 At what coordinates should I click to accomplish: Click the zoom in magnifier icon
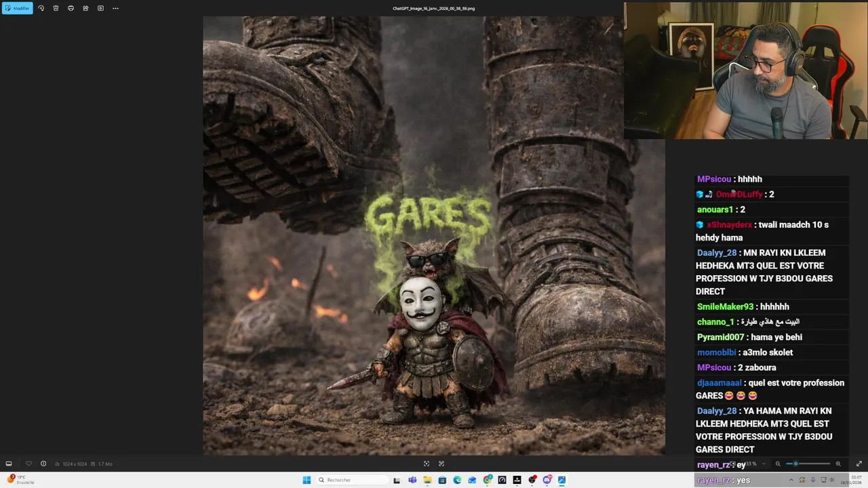(838, 464)
